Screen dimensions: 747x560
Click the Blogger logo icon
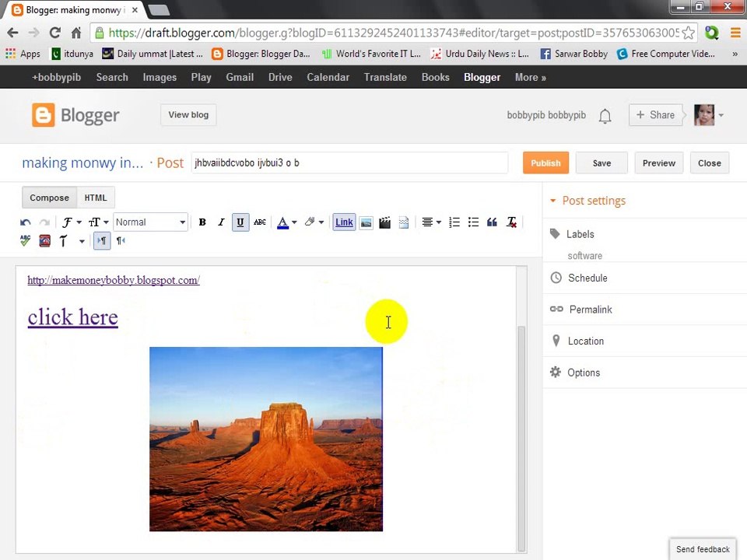[44, 115]
